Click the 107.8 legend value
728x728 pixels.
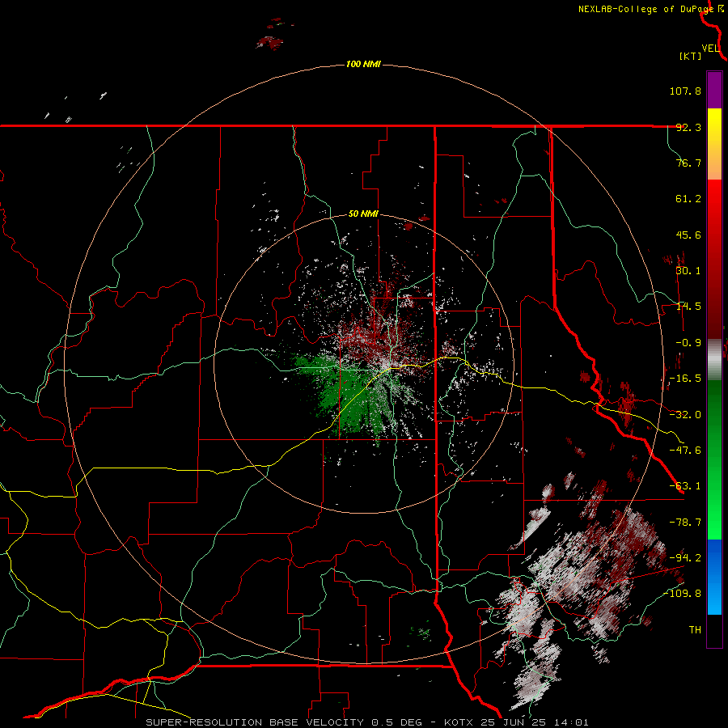pos(685,91)
